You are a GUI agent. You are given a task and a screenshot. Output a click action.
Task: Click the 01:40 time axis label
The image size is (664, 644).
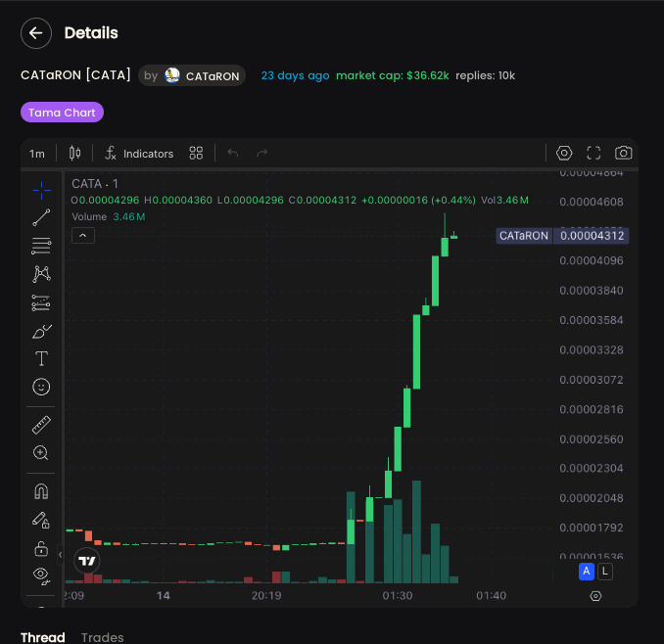tap(492, 596)
